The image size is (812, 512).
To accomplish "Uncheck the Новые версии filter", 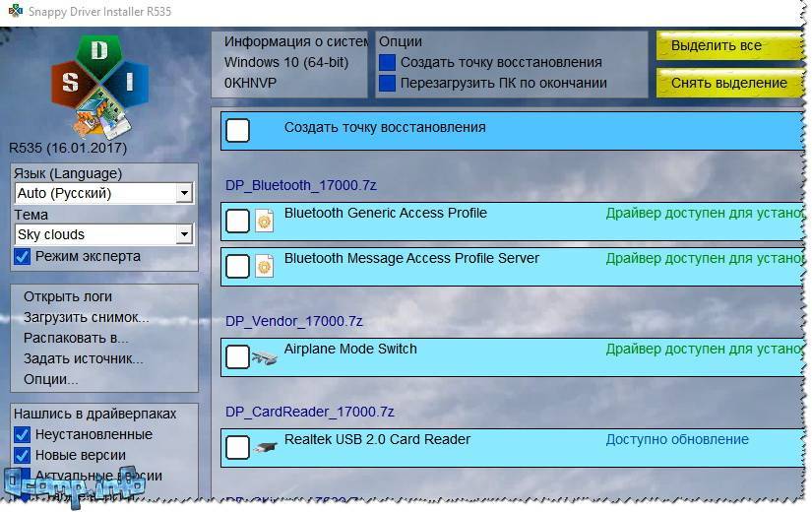I will (23, 455).
